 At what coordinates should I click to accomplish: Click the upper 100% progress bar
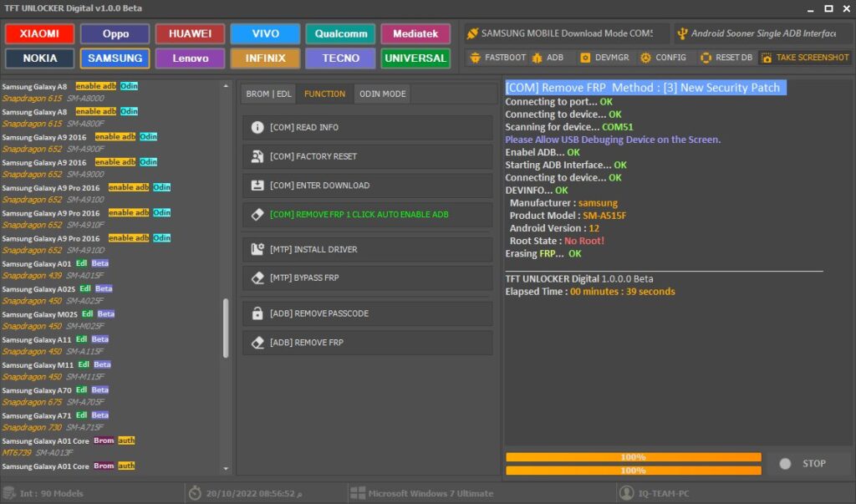pyautogui.click(x=634, y=457)
